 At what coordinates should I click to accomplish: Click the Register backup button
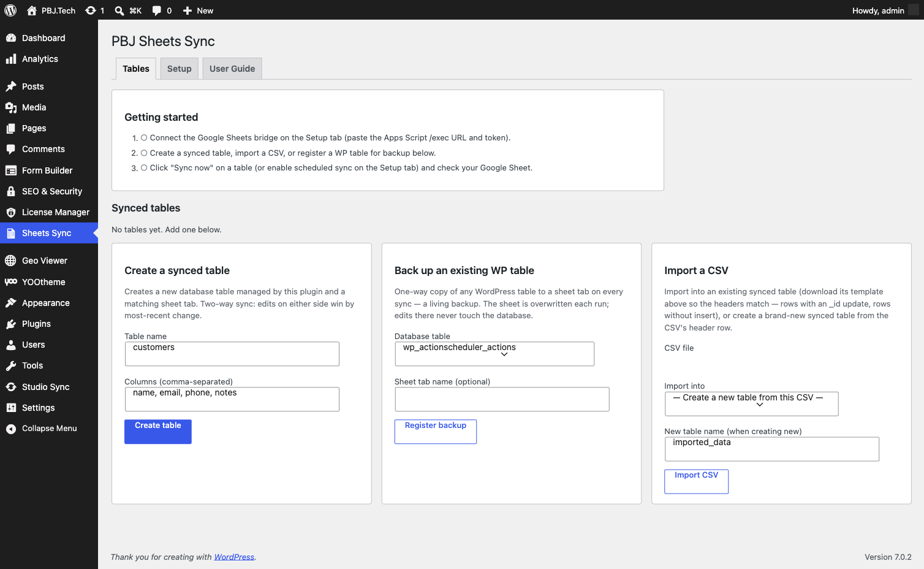(x=436, y=432)
